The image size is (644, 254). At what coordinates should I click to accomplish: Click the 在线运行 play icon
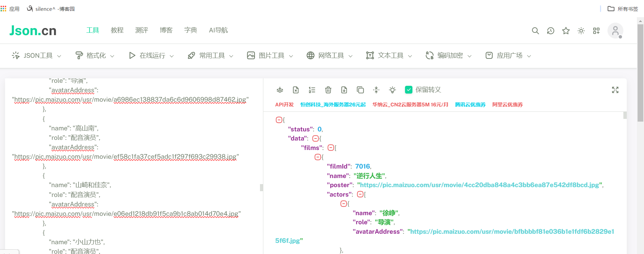pos(132,55)
